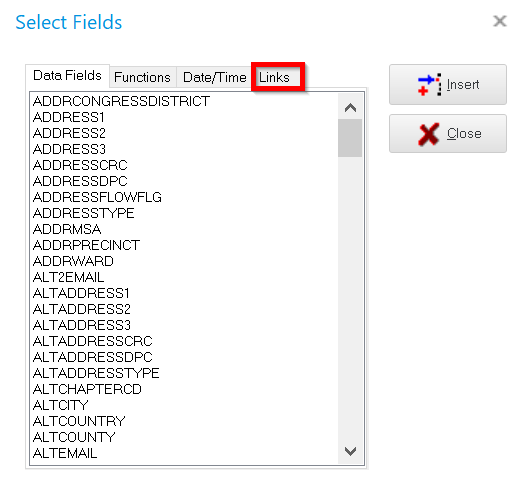
Task: Open the Functions tab
Action: coord(142,77)
